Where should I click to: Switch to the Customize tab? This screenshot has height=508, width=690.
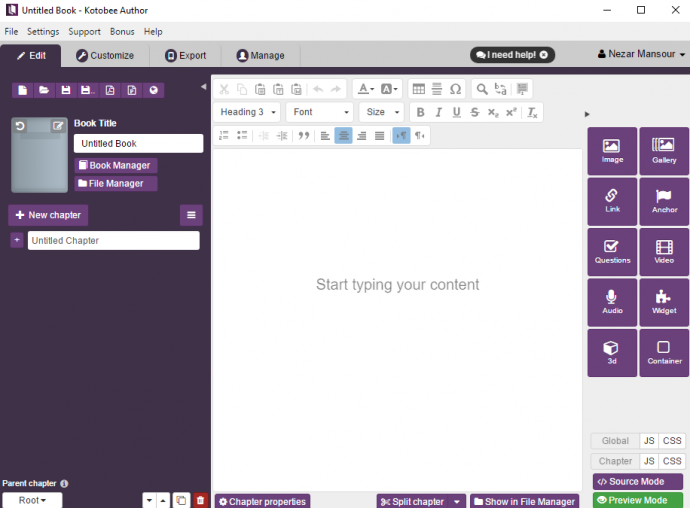coord(105,56)
